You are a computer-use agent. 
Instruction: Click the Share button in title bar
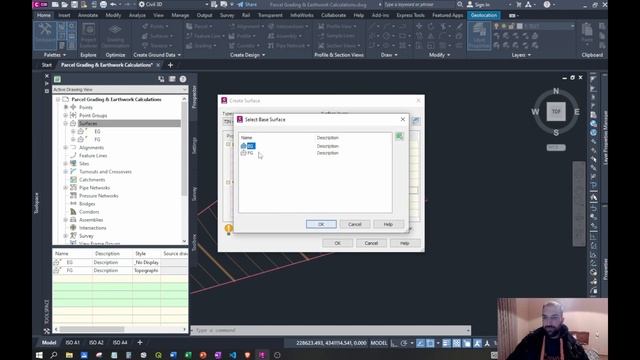click(x=247, y=4)
